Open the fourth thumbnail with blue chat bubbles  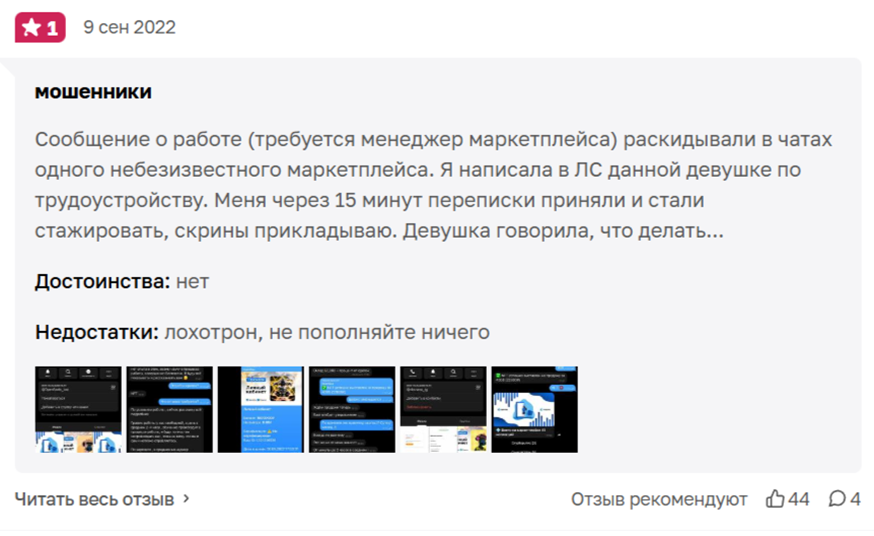(x=352, y=410)
